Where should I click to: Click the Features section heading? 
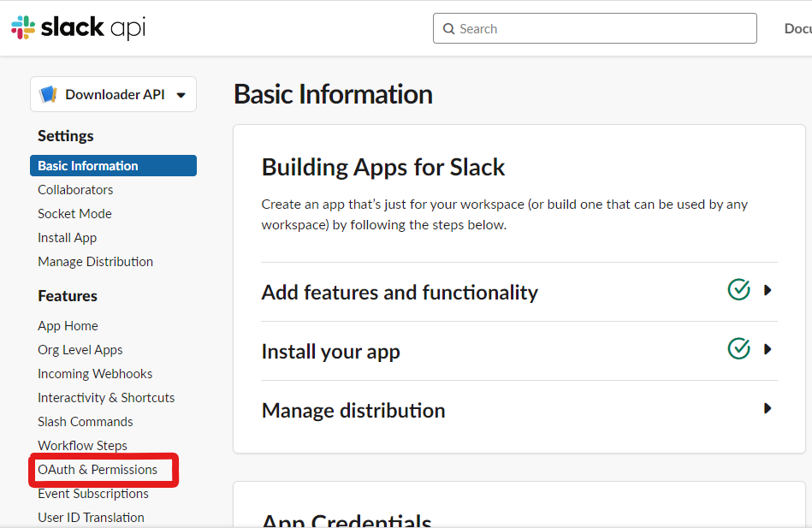68,296
